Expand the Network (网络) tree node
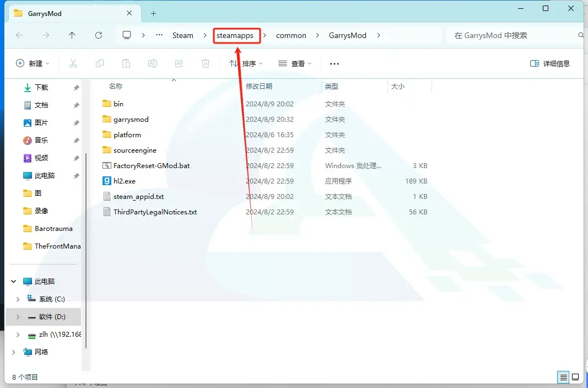 (13, 352)
